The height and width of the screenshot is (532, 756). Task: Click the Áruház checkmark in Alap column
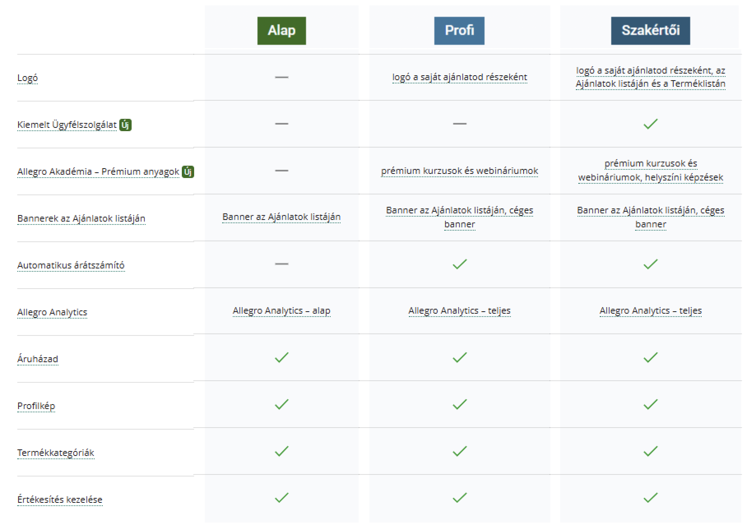coord(281,358)
